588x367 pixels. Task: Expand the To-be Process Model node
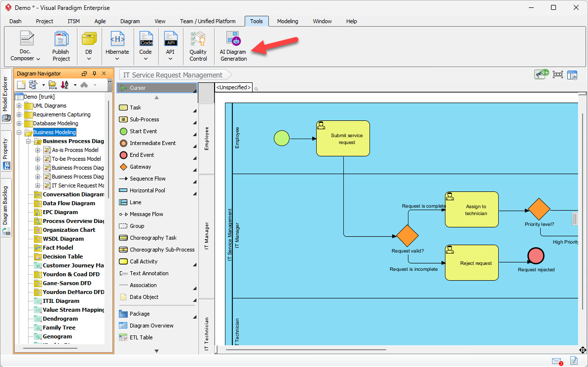tap(37, 159)
